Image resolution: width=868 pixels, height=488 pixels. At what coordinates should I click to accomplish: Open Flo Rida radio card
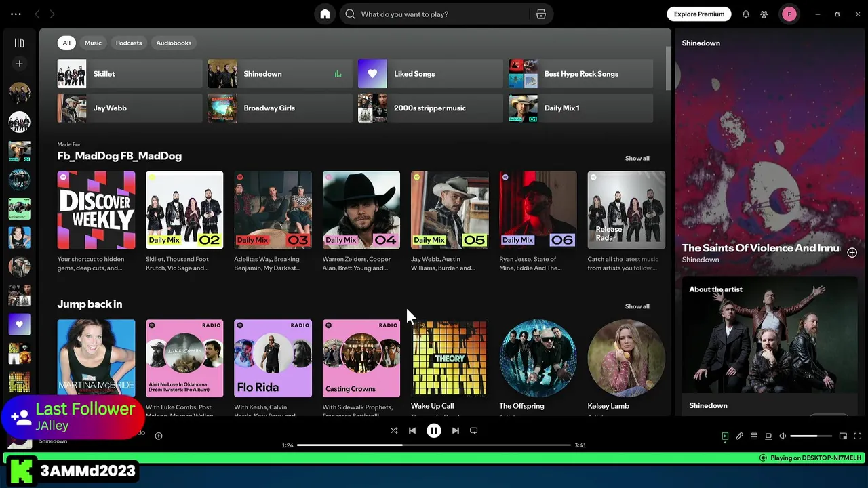[273, 366]
